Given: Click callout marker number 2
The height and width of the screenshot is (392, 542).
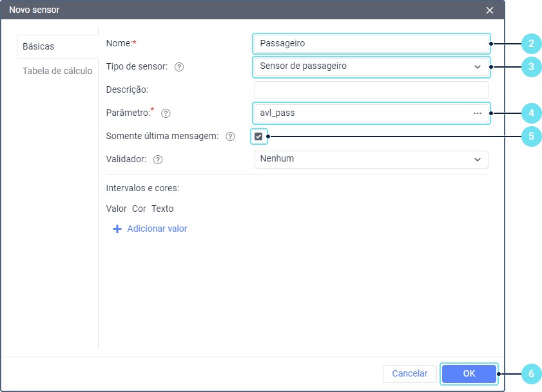Looking at the screenshot, I should click(x=530, y=44).
